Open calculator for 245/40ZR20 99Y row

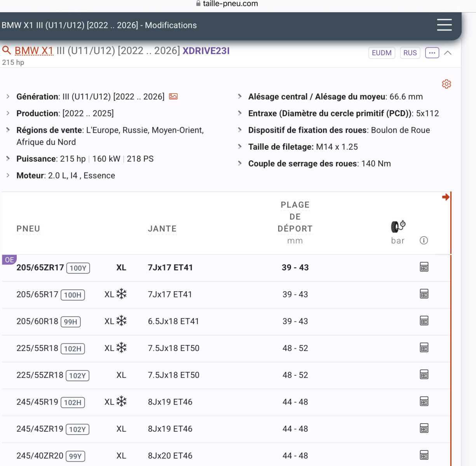424,455
